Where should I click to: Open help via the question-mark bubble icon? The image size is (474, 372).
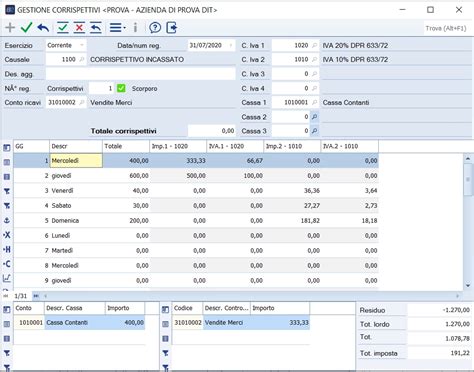coord(155,28)
